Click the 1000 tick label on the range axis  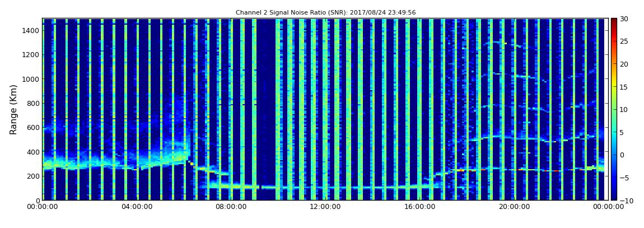point(31,79)
